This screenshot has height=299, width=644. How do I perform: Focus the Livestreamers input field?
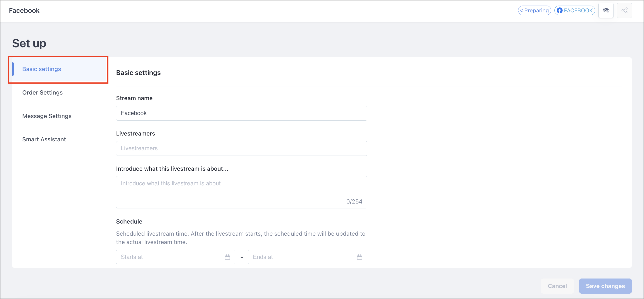241,148
